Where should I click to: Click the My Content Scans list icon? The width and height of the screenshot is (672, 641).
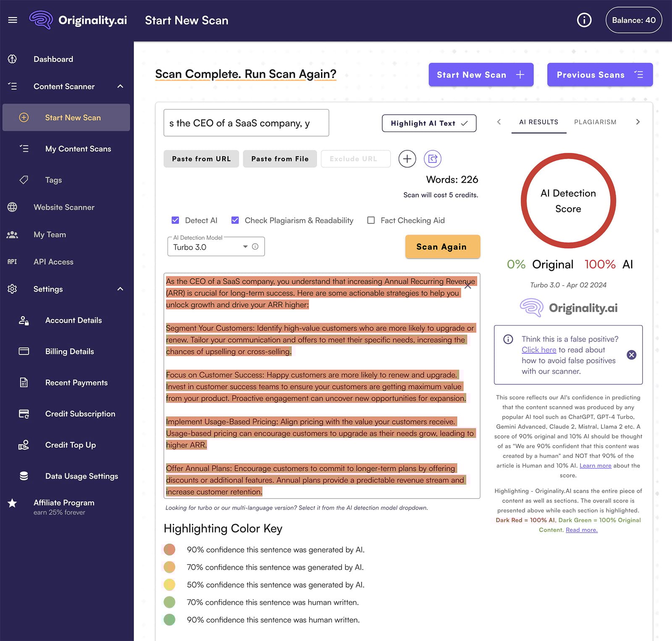24,149
